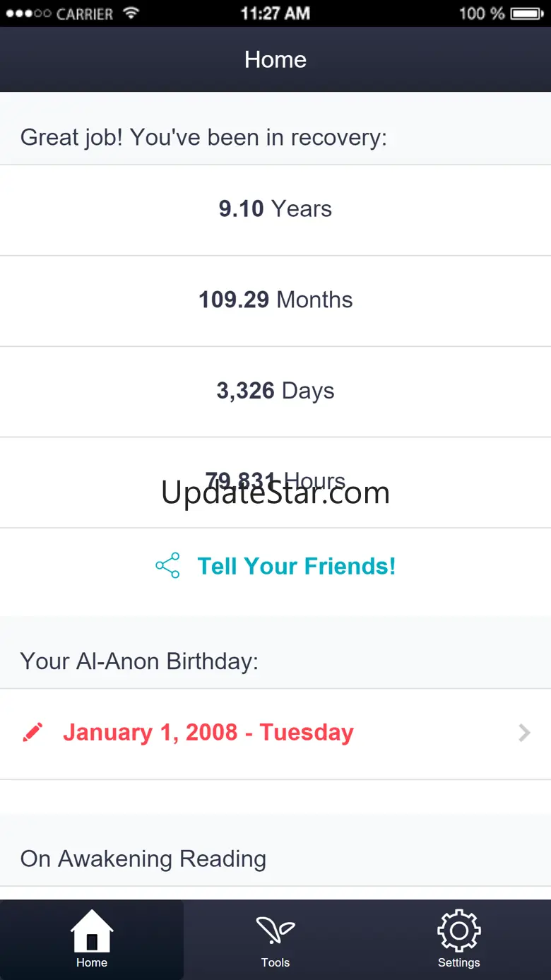Tap the Home house icon

[92, 931]
